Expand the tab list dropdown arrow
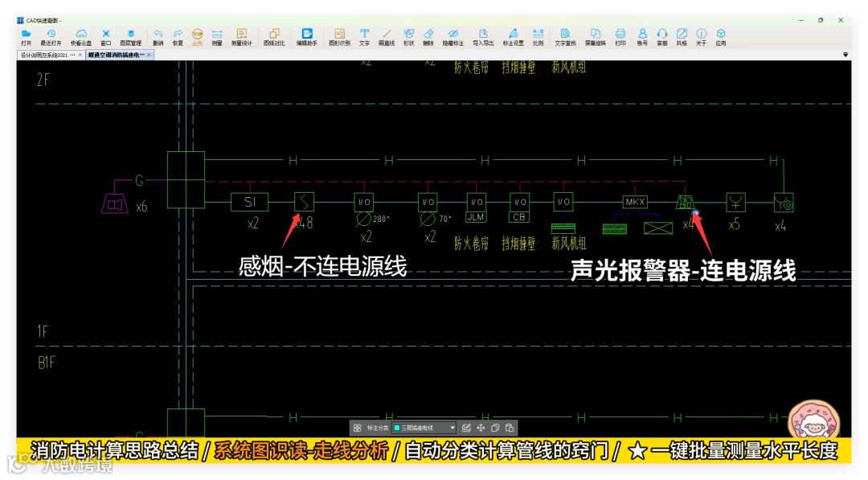868x480 pixels. click(x=845, y=55)
